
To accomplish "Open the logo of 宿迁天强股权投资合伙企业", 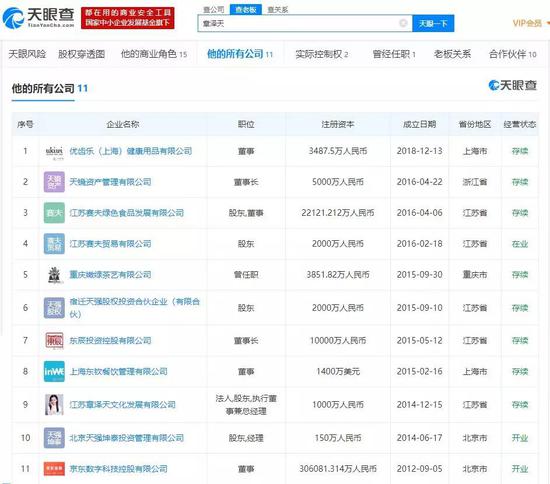I will [x=54, y=308].
